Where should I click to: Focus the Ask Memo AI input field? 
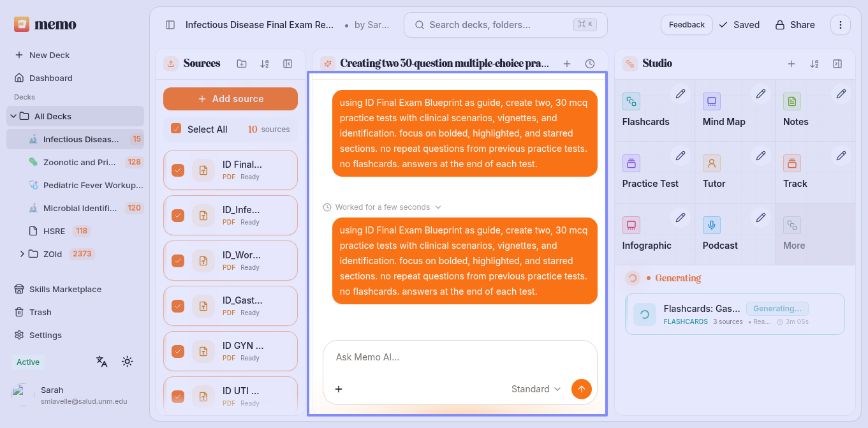(459, 357)
